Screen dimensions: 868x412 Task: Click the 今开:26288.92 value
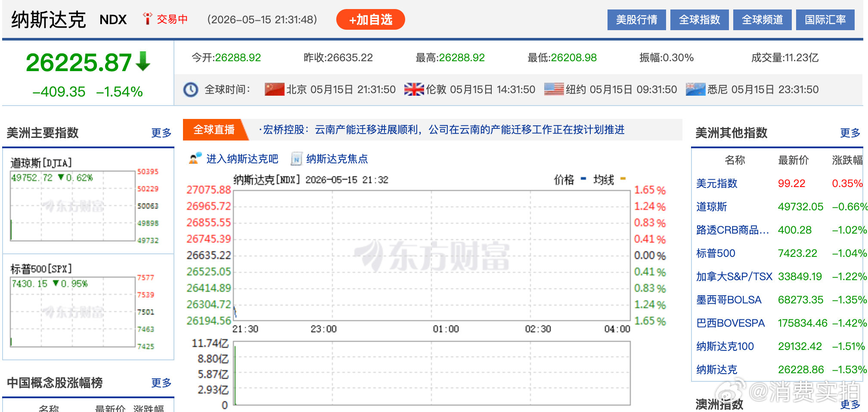[226, 58]
